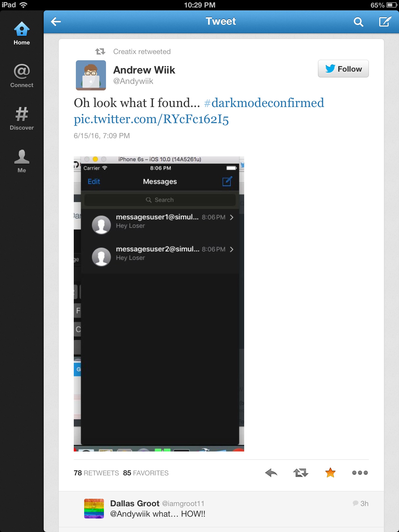Image resolution: width=399 pixels, height=532 pixels.
Task: Go to the Me profile tab
Action: click(x=22, y=161)
